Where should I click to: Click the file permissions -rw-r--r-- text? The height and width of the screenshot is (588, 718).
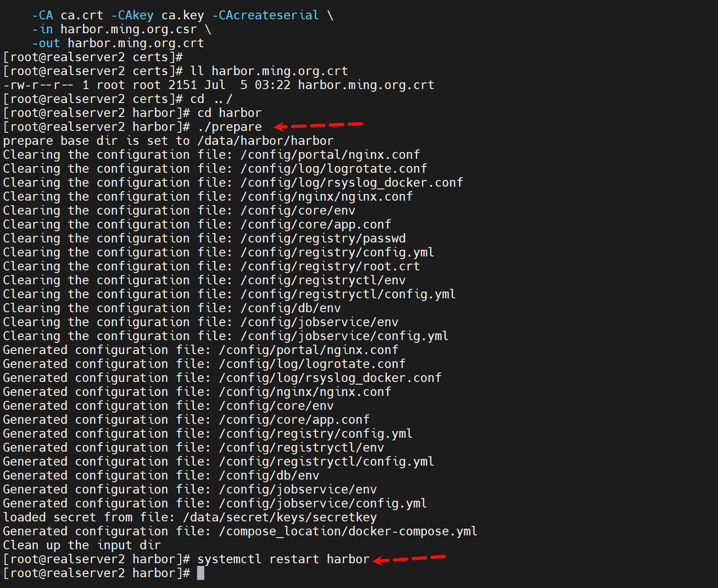click(x=38, y=85)
